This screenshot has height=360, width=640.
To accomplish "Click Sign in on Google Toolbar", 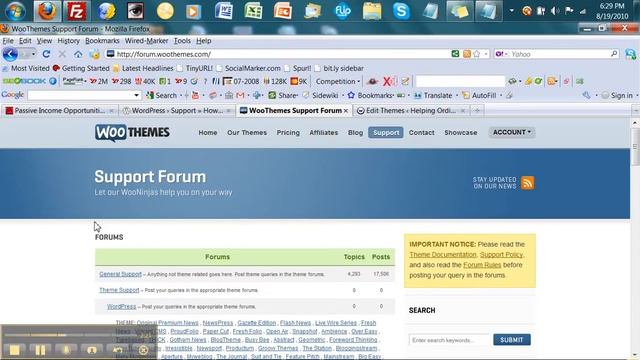I will pyautogui.click(x=617, y=95).
